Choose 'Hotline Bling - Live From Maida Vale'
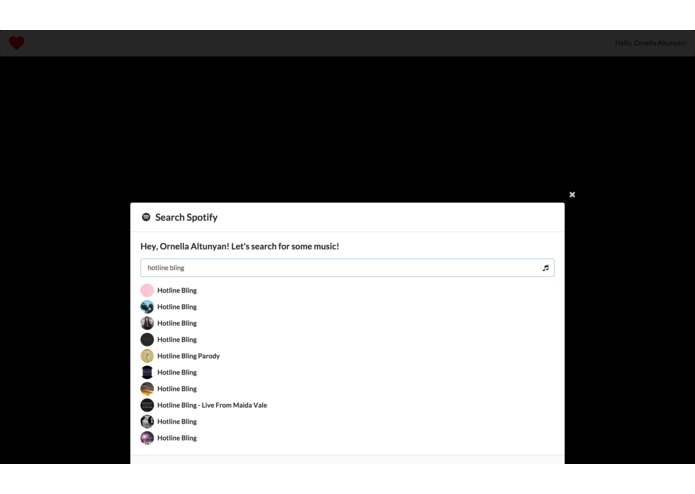695x494 pixels. point(212,405)
